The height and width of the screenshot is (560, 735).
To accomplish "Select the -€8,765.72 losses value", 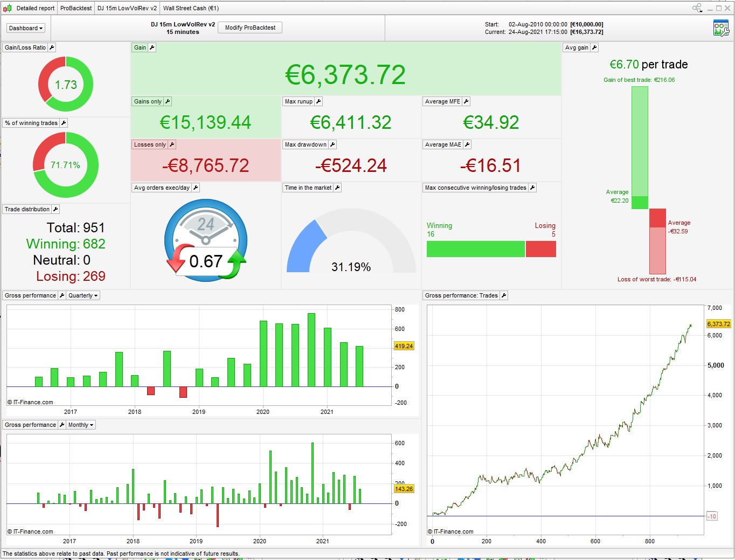I will pos(205,165).
